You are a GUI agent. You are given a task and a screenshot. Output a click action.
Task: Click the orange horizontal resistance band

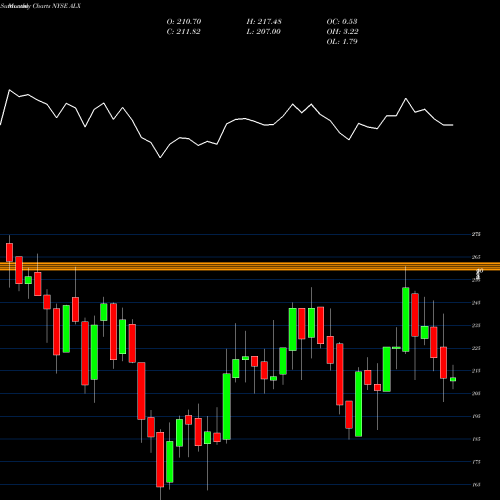click(250, 266)
